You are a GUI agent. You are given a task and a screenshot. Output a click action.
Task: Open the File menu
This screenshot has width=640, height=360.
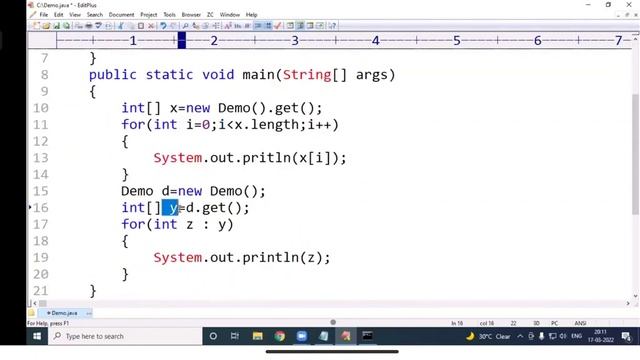pos(43,15)
